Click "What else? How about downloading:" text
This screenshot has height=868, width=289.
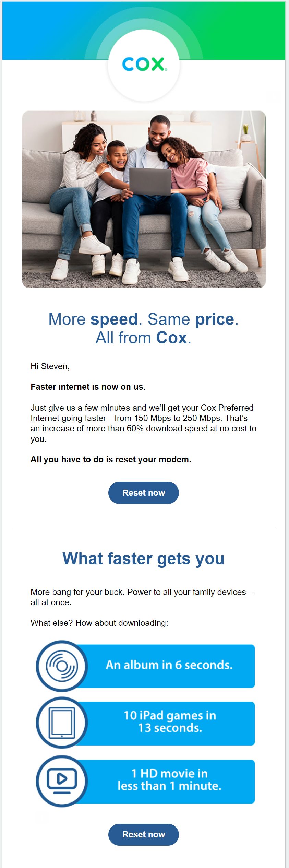pos(99,623)
